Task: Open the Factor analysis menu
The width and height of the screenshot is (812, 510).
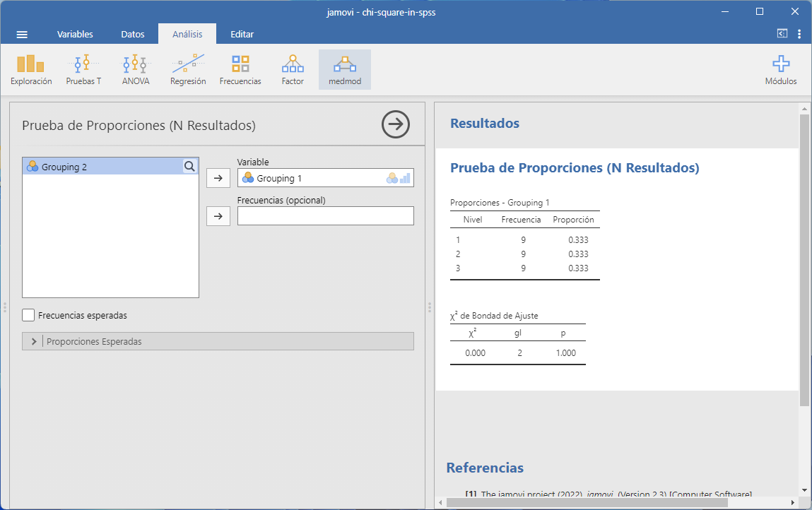Action: click(x=293, y=70)
